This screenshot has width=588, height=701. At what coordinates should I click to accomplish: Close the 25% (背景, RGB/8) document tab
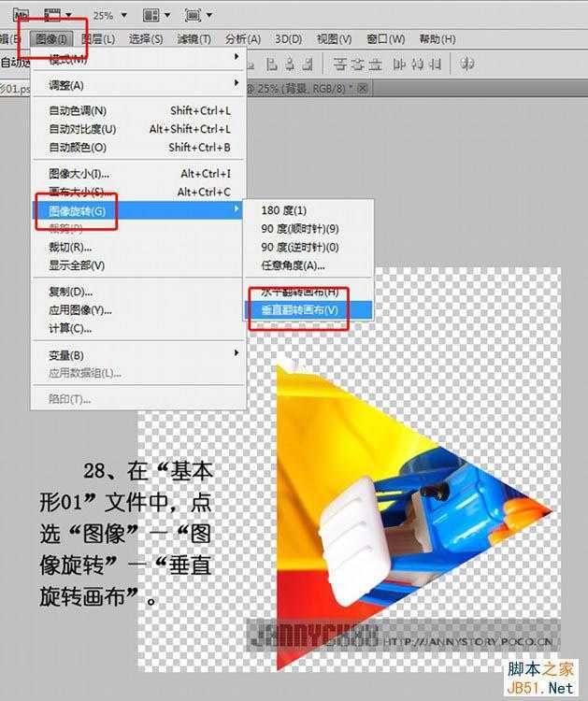click(363, 88)
